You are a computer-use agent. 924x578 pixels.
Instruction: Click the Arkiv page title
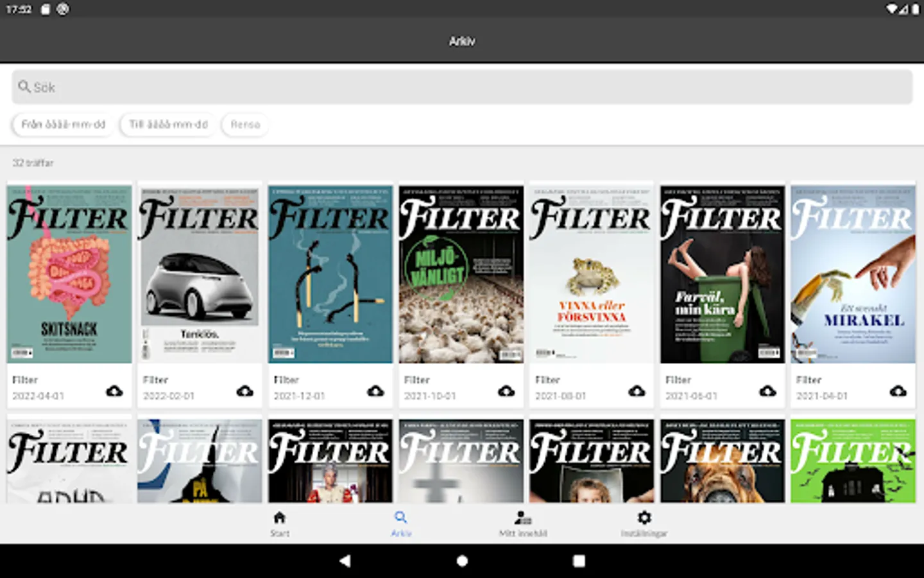462,41
